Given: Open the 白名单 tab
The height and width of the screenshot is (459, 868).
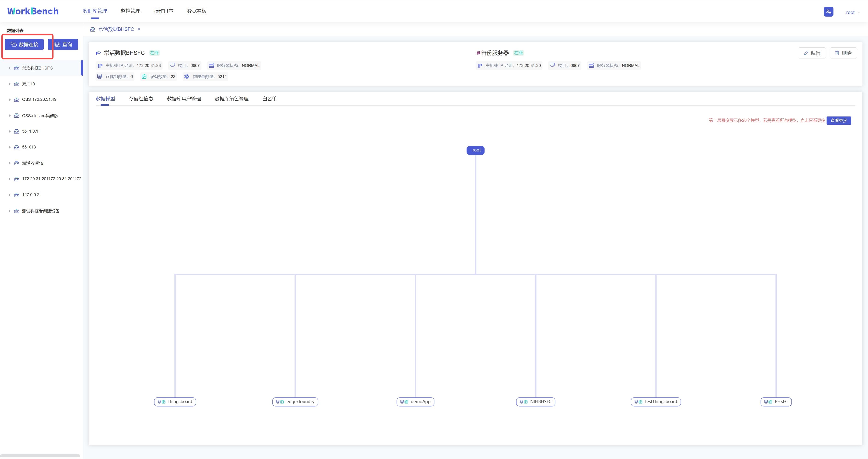Looking at the screenshot, I should click(269, 99).
